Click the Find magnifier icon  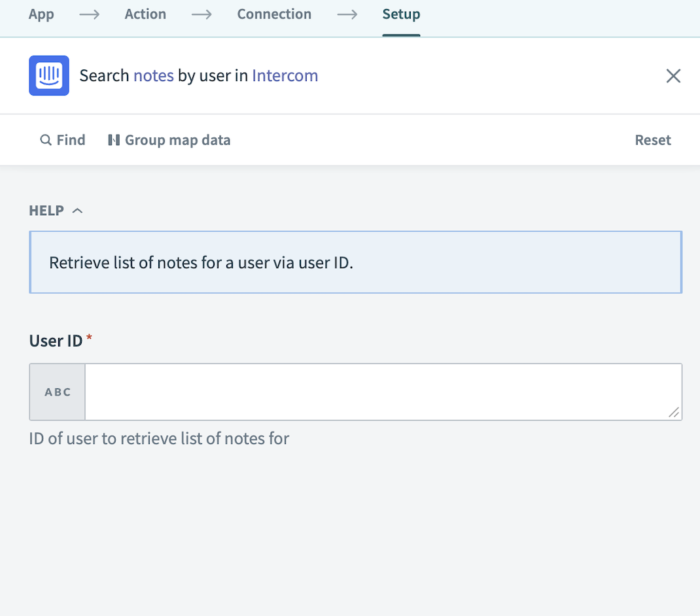46,140
